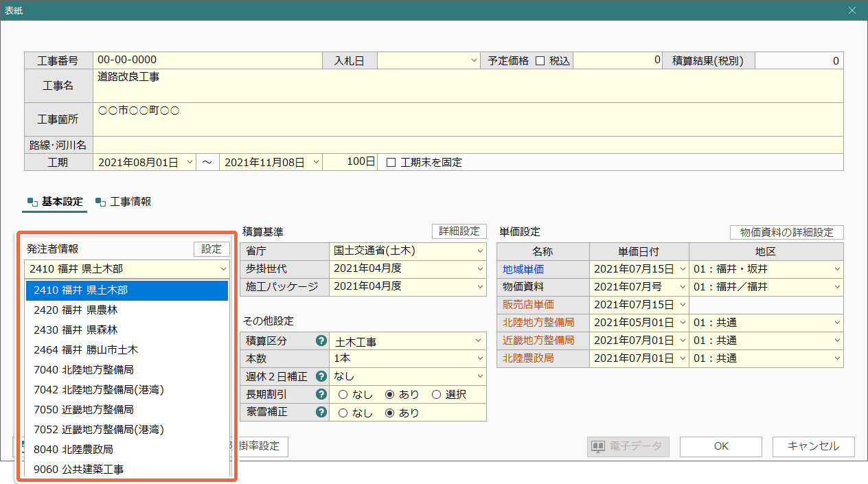The image size is (868, 484).
Task: Select 長期割引 なし radio button
Action: click(343, 395)
